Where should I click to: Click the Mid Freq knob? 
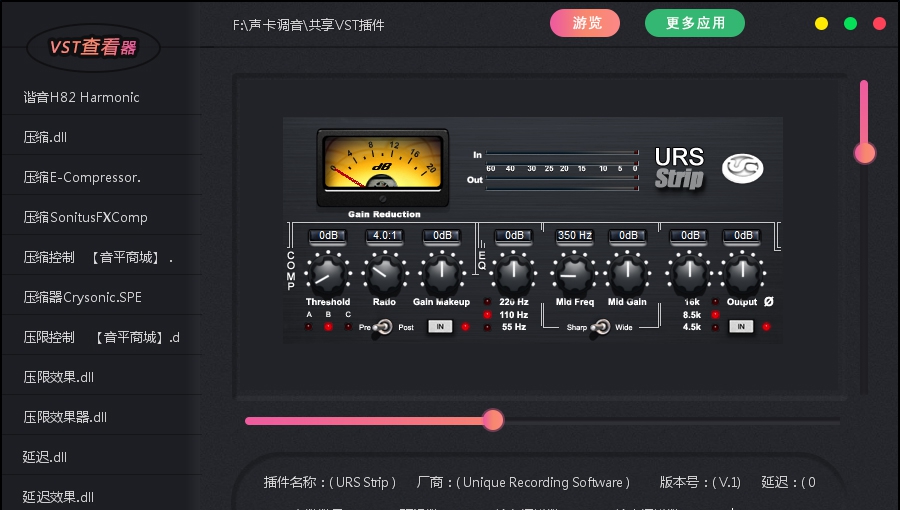point(574,274)
